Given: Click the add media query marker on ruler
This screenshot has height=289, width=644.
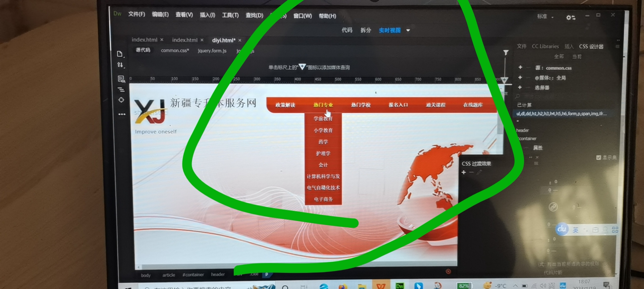Looking at the screenshot, I should [504, 80].
